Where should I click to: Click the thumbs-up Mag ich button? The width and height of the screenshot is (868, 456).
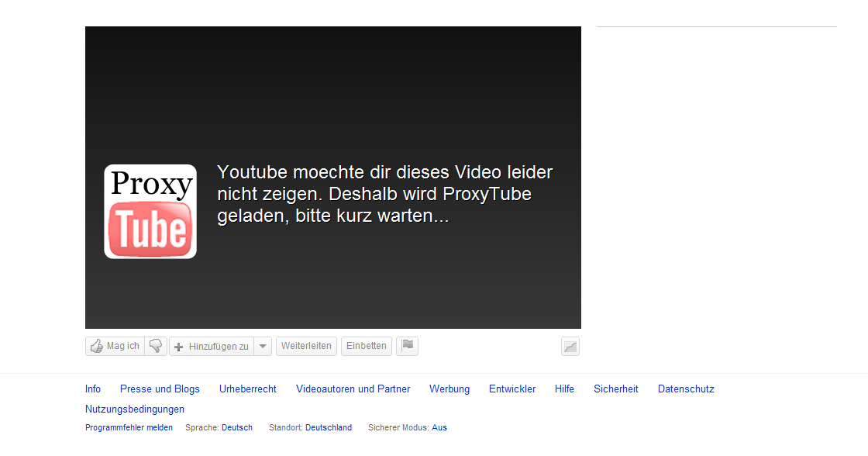pos(115,347)
